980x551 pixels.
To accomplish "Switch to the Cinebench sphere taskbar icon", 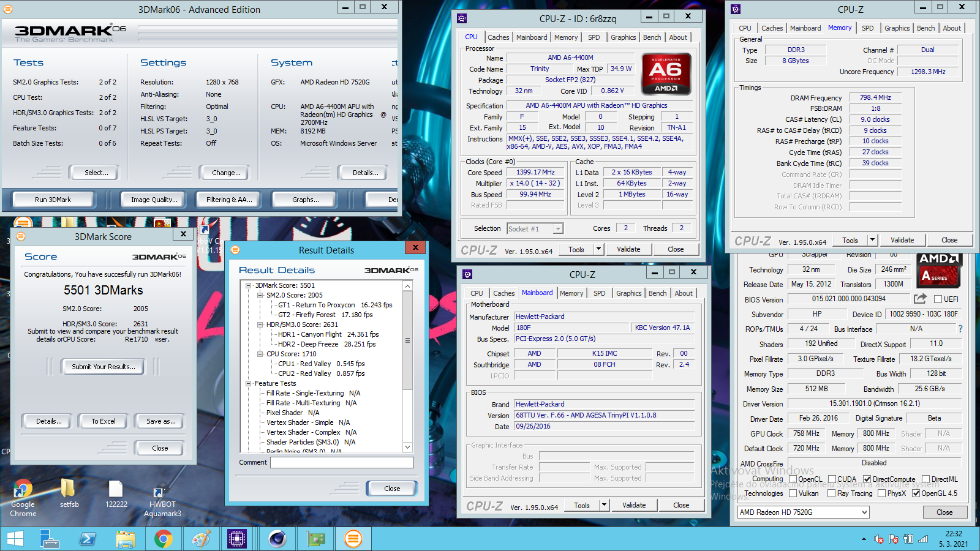I will (277, 539).
